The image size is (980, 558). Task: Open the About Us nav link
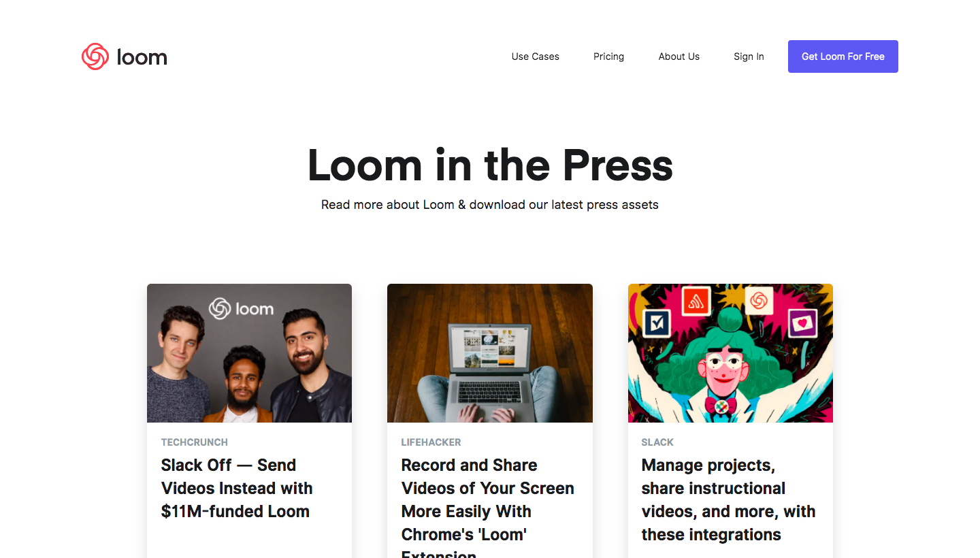tap(679, 56)
